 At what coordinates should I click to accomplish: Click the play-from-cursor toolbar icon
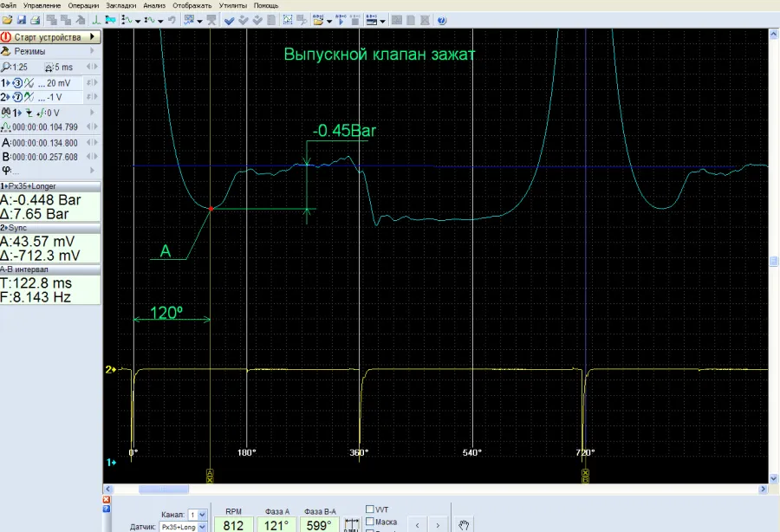[x=341, y=21]
